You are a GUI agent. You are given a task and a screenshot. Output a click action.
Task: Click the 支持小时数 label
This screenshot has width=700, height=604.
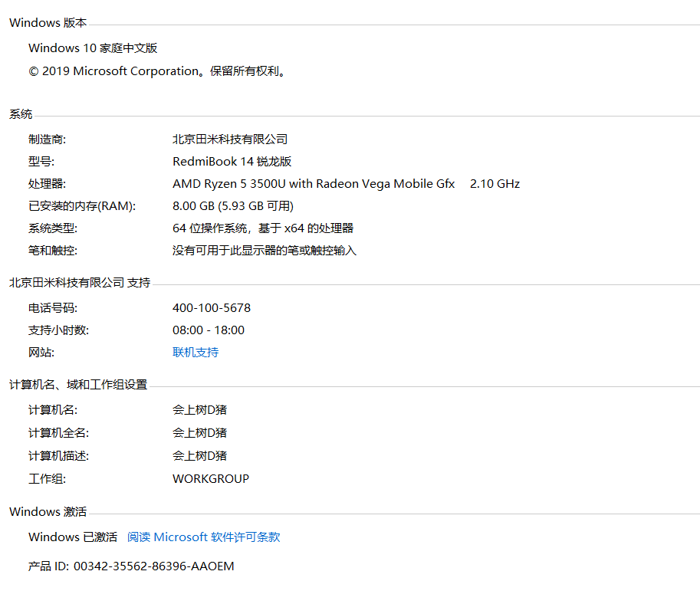(59, 330)
